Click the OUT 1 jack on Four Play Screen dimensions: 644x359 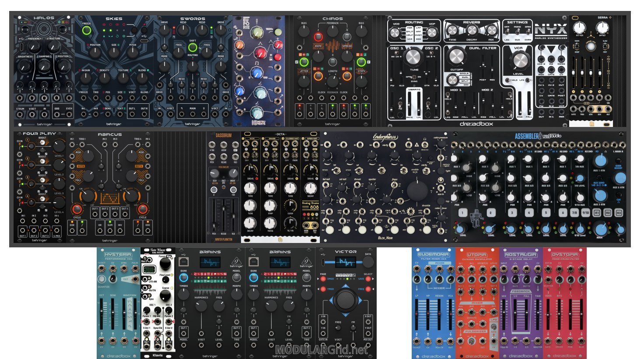(x=22, y=230)
